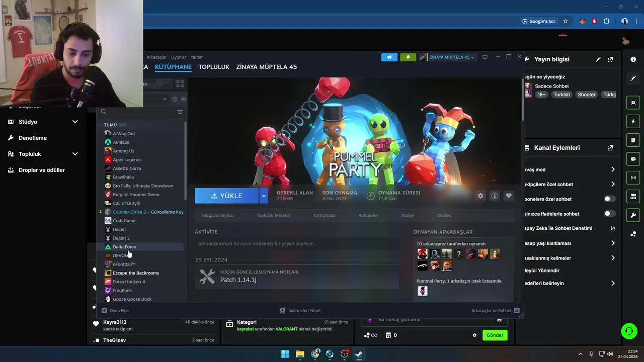Image resolution: width=644 pixels, height=362 pixels.
Task: Open the KÜTÜPHANE tab in Steam
Action: 173,67
